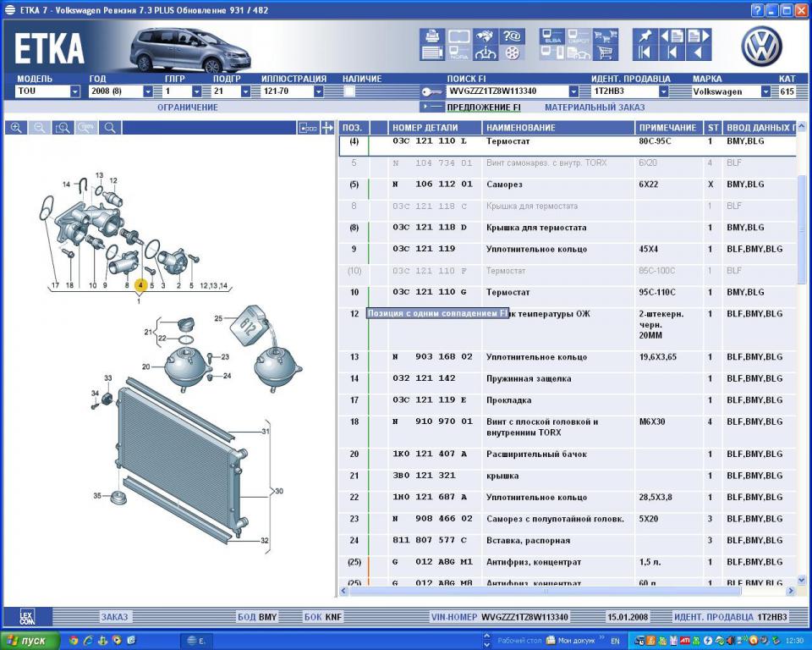Expand the ИДЕНТ. ПРОДАВЦА dropdown
812x650 pixels.
(x=663, y=91)
